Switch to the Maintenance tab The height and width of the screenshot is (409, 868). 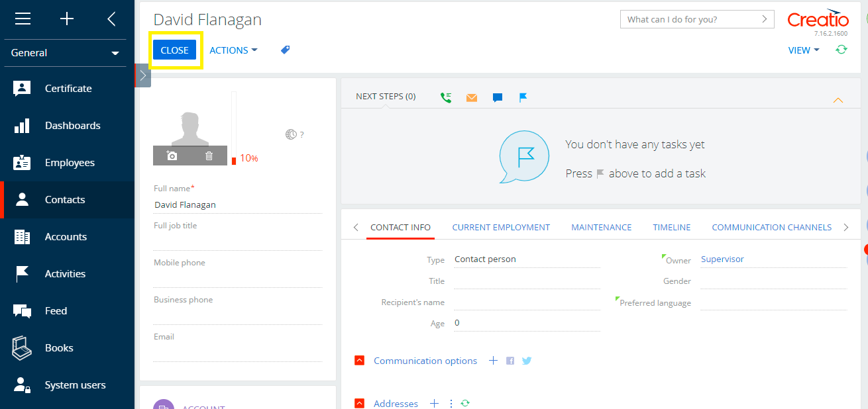(x=602, y=227)
